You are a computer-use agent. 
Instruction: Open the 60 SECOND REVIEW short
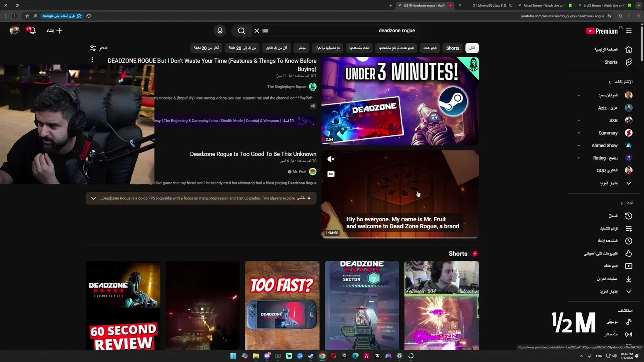click(123, 305)
